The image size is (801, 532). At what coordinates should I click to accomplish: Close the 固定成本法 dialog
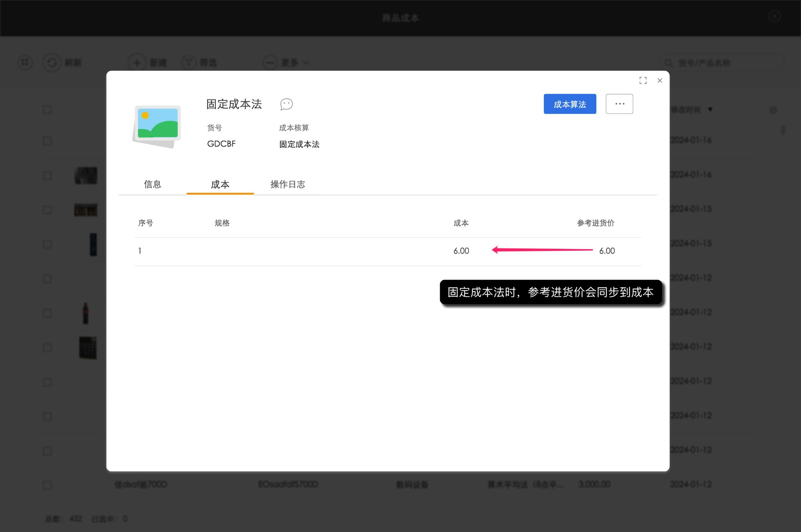click(660, 81)
